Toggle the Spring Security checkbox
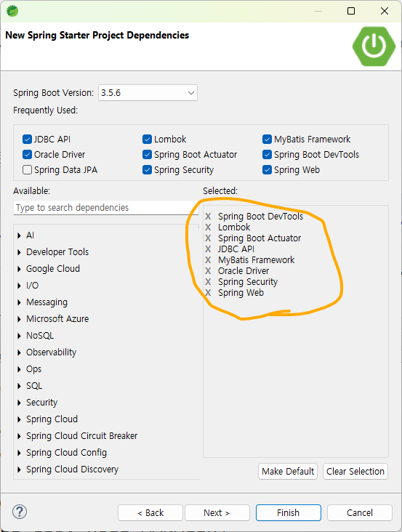This screenshot has width=402, height=532. 148,169
